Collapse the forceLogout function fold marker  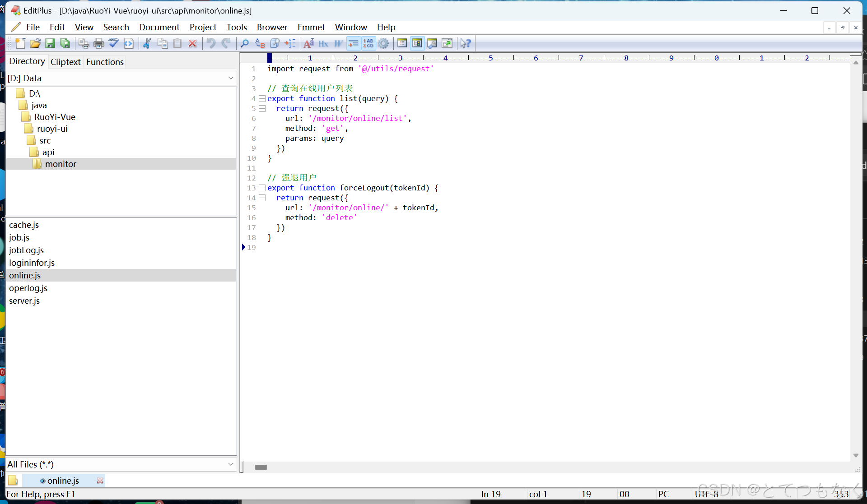262,188
